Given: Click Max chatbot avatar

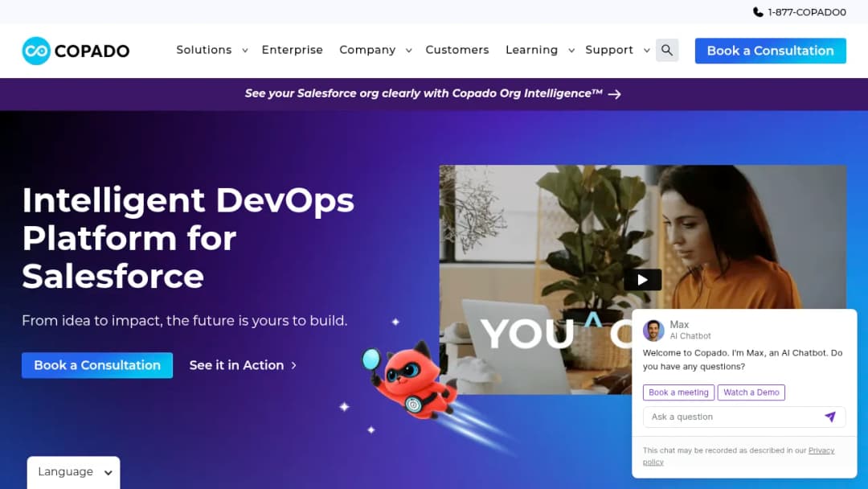Looking at the screenshot, I should (x=653, y=330).
